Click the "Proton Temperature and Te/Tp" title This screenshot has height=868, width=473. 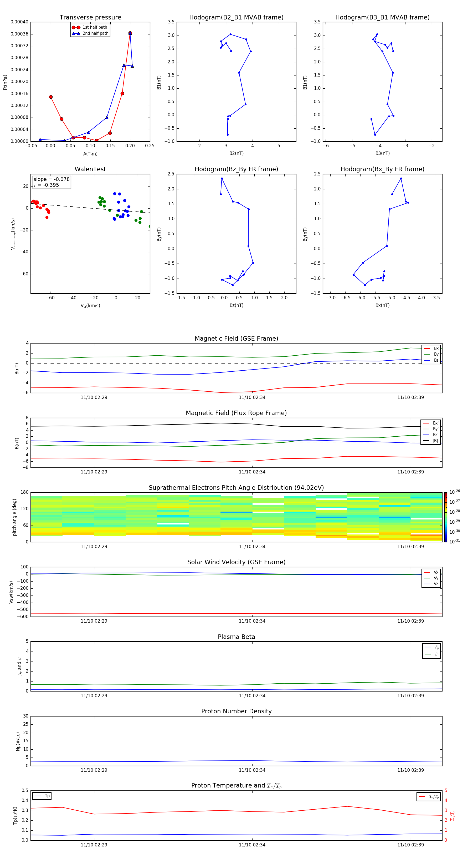(236, 786)
